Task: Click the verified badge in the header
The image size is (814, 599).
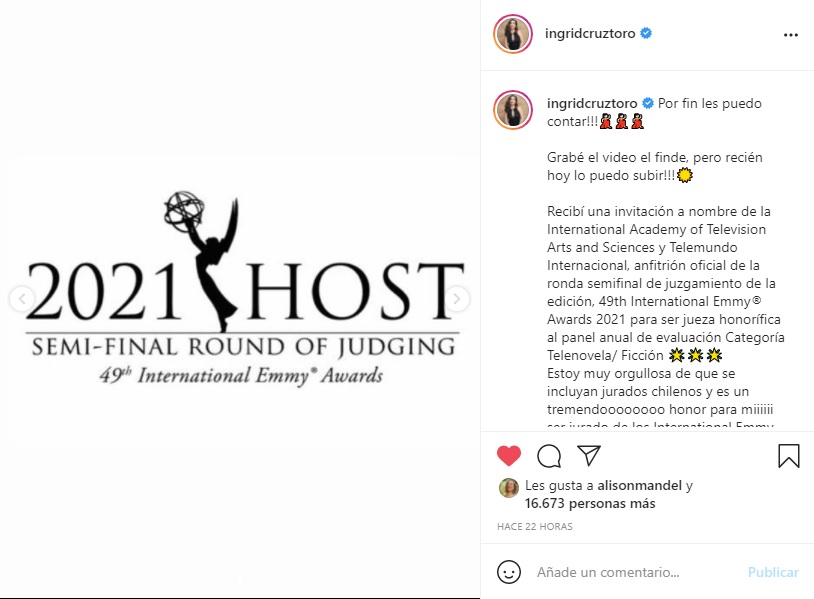Action: [x=646, y=33]
